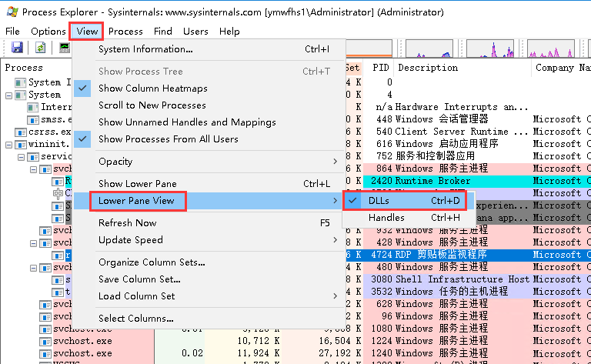Click the Save toolbar icon
This screenshot has width=591, height=364.
[17, 48]
